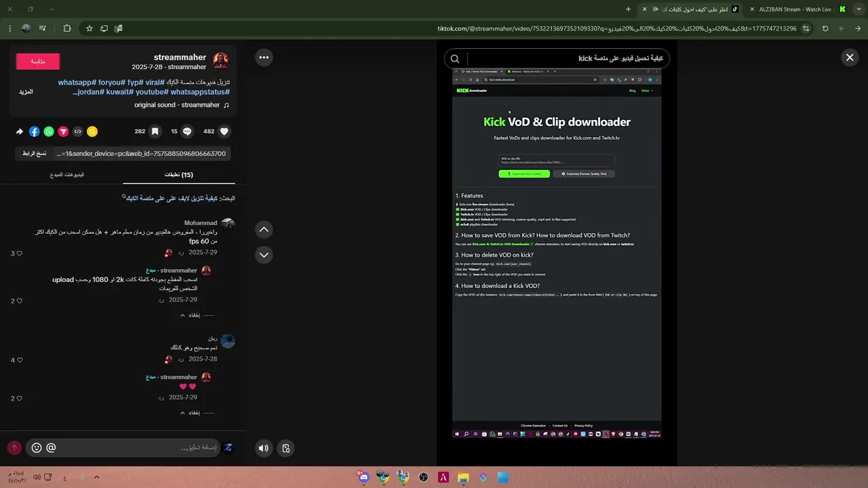Like the second user's comment with 4 likes
The image size is (868, 488).
[x=19, y=361]
